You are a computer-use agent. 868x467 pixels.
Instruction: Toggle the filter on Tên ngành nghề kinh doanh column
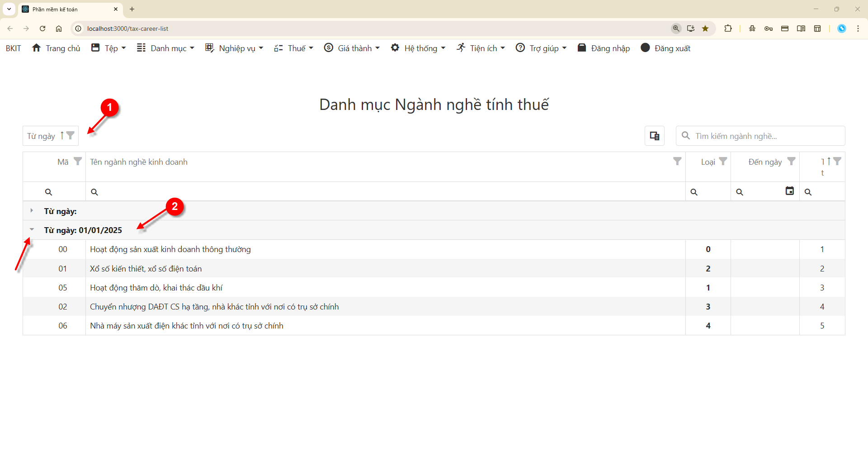click(677, 161)
